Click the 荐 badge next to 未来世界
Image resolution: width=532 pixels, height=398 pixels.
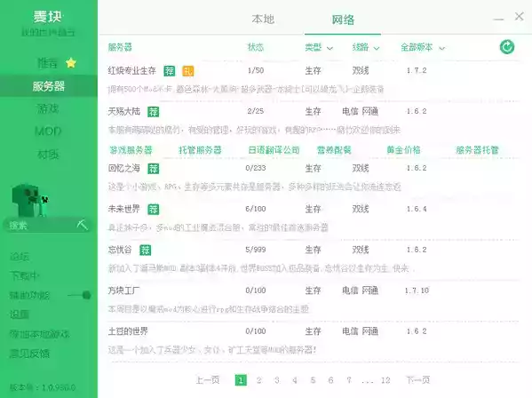153,210
